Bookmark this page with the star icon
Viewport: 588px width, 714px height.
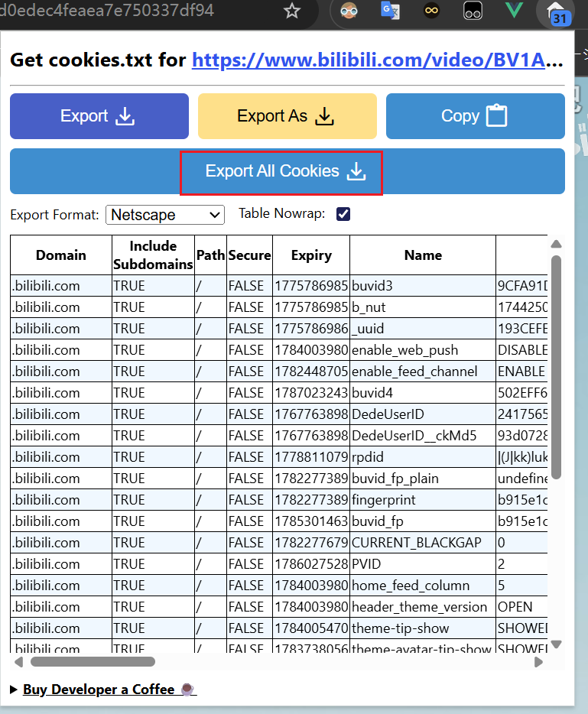(x=292, y=11)
